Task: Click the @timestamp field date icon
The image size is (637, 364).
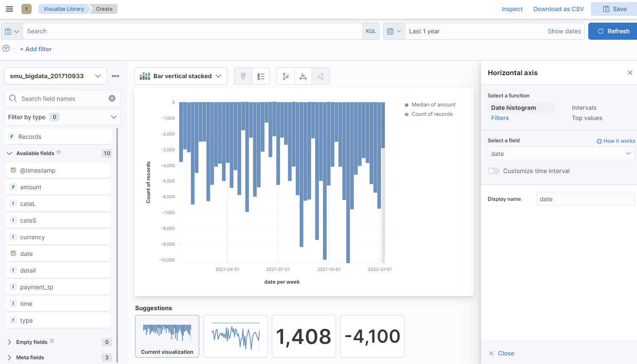Action: (x=13, y=170)
